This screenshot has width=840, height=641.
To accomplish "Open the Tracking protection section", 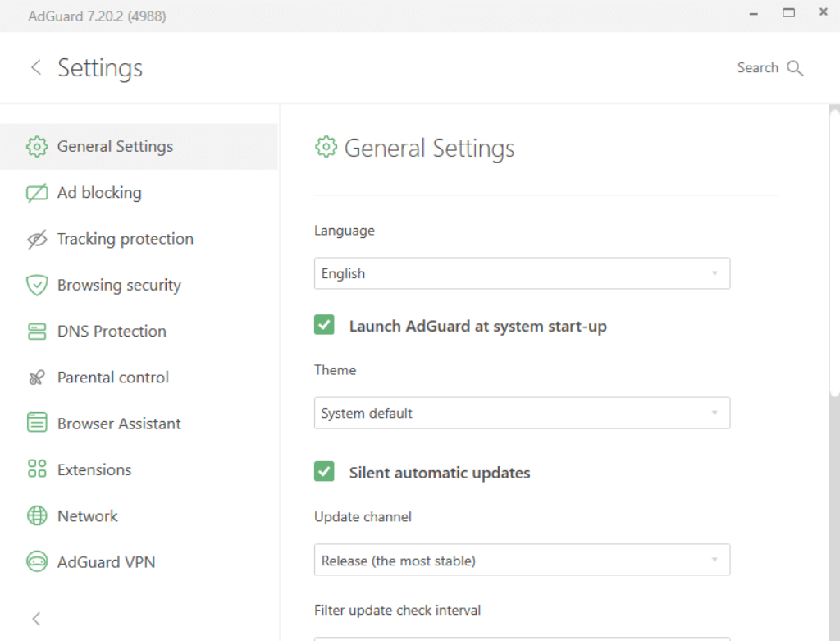I will 139,239.
